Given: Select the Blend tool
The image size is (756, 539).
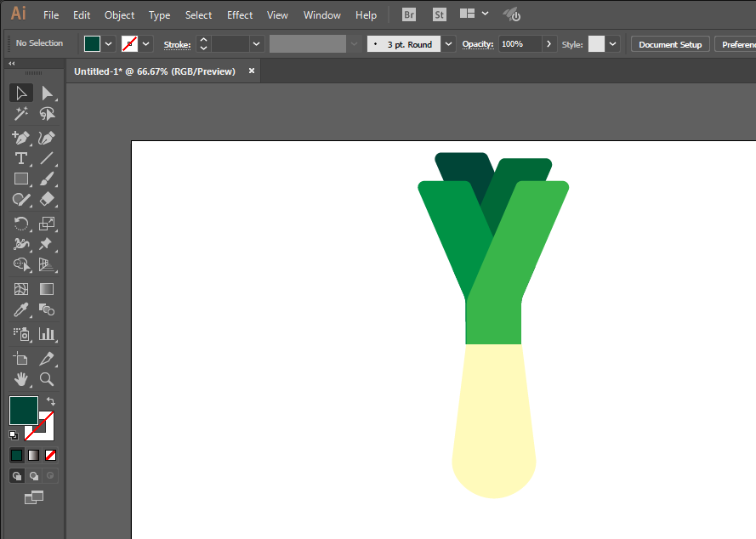Looking at the screenshot, I should click(47, 309).
